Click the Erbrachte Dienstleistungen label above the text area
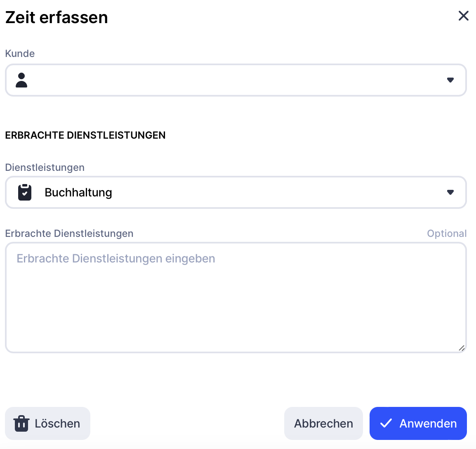Viewport: 476px width, 449px height. click(69, 234)
